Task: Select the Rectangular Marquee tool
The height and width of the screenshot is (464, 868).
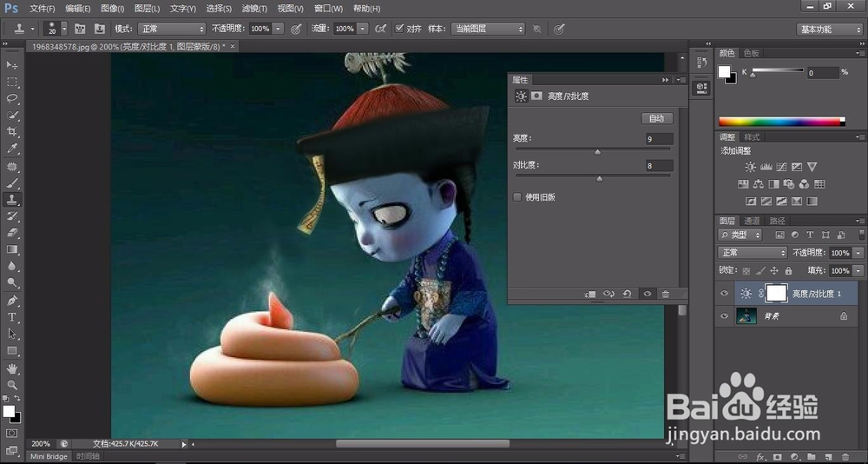Action: click(x=11, y=82)
